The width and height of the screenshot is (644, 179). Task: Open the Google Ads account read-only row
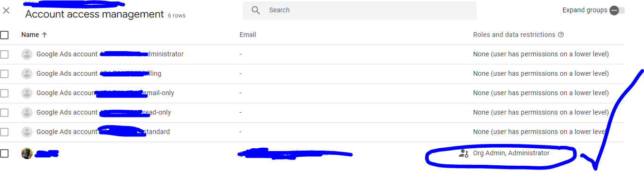(x=312, y=113)
